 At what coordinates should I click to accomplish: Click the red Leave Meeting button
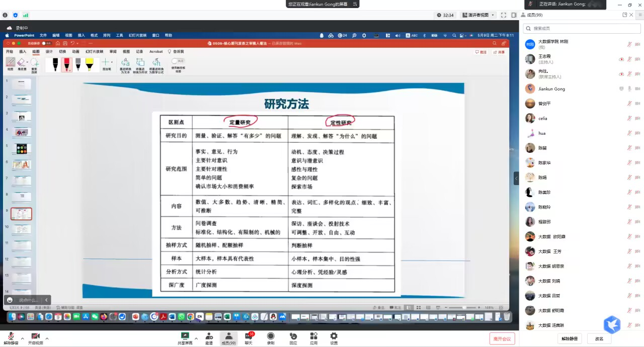(502, 338)
